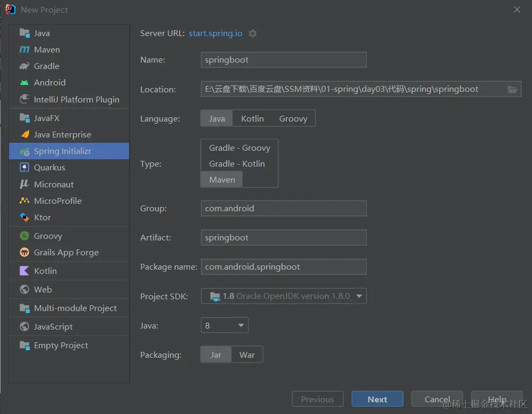Image resolution: width=532 pixels, height=414 pixels.
Task: Click the Artifact input field
Action: [284, 237]
